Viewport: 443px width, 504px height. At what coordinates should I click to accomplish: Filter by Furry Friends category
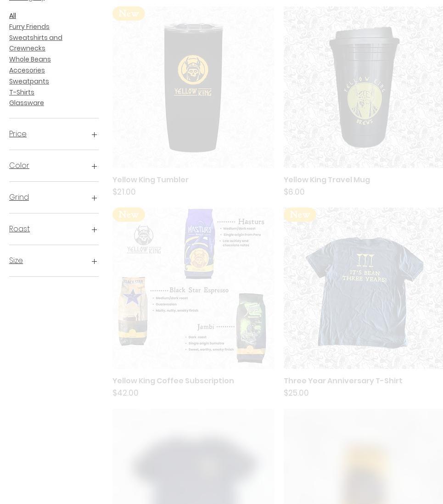tap(29, 27)
